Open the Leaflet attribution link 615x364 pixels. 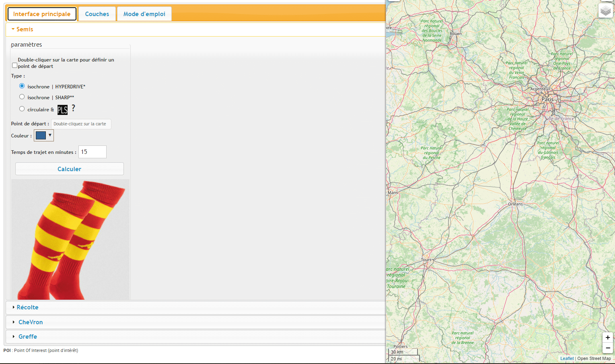tap(567, 358)
